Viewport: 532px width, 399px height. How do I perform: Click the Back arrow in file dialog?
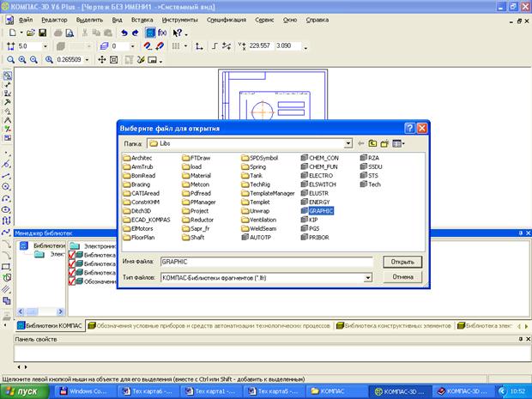pos(361,144)
